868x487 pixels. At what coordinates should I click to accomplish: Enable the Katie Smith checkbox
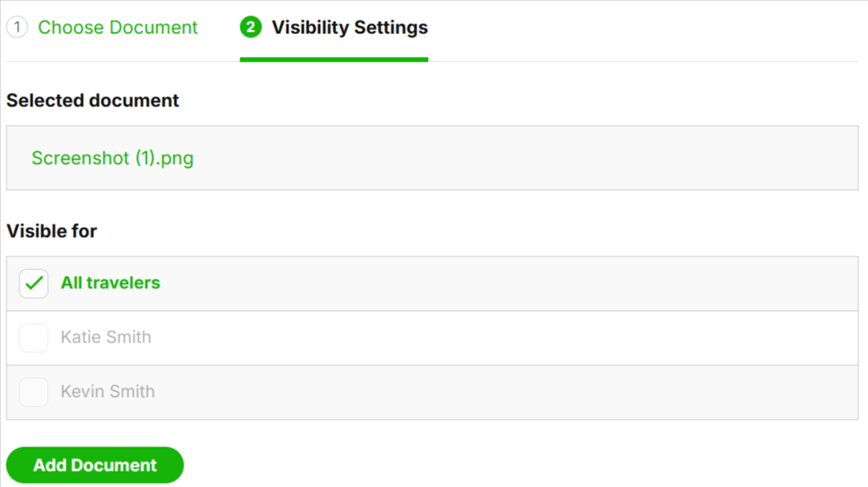pos(34,338)
